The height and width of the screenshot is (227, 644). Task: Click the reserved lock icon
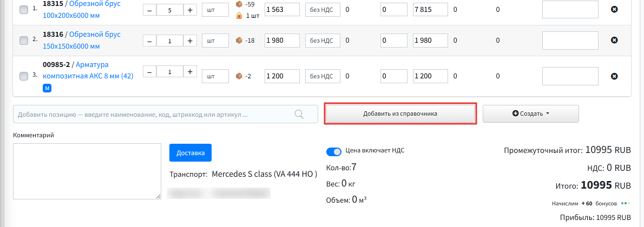239,16
